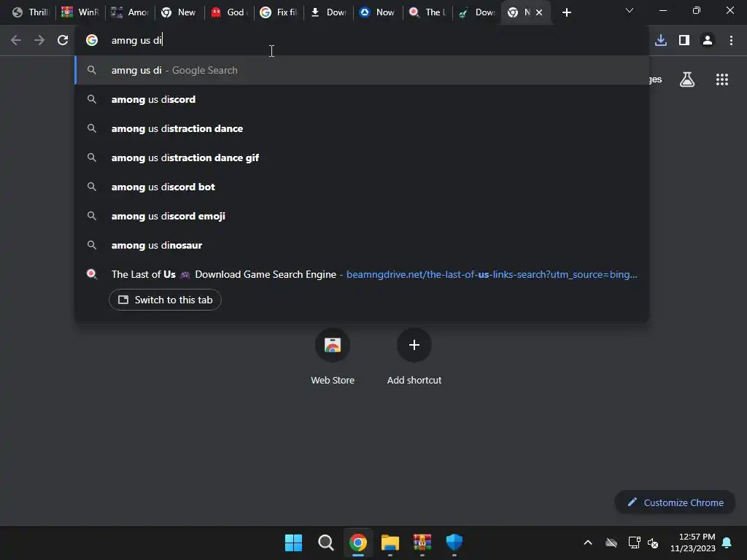
Task: Open the clock showing 12:57 PM
Action: 692,542
